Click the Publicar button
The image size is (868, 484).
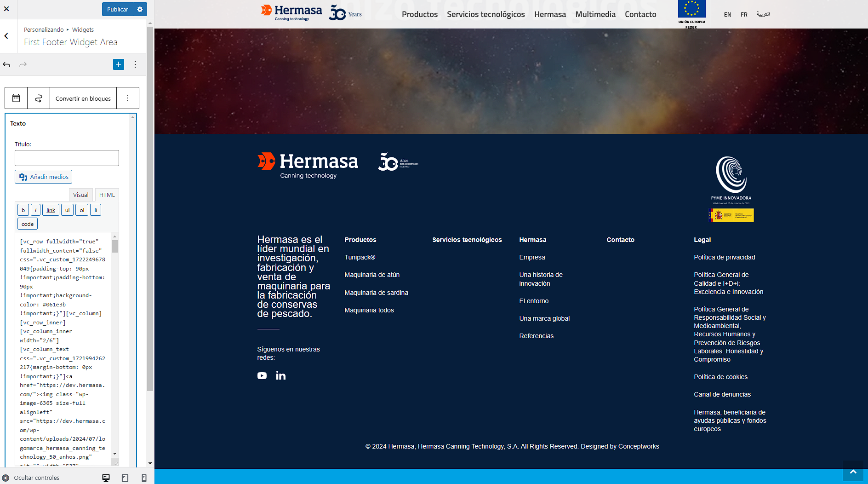pos(117,9)
